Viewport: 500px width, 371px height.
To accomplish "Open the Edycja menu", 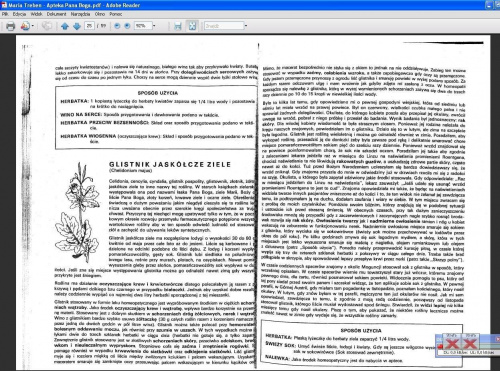I will [x=19, y=14].
